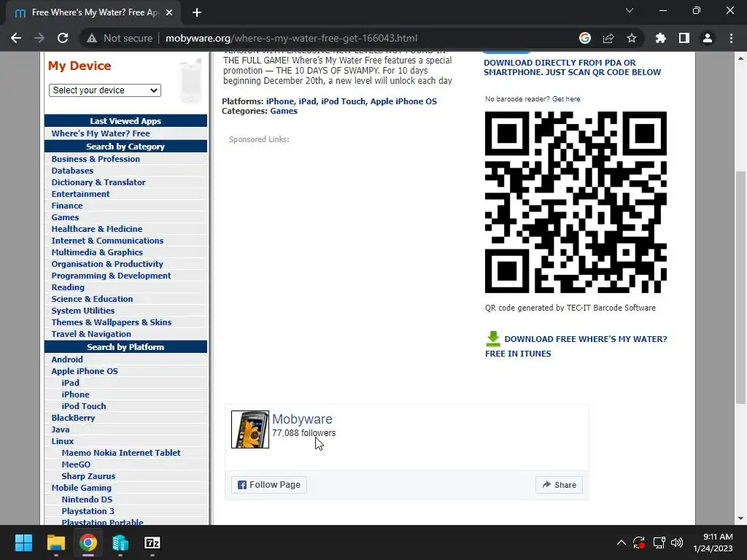Open the clock showing 9:11 AM
Screen dimensions: 747x560
(x=713, y=542)
